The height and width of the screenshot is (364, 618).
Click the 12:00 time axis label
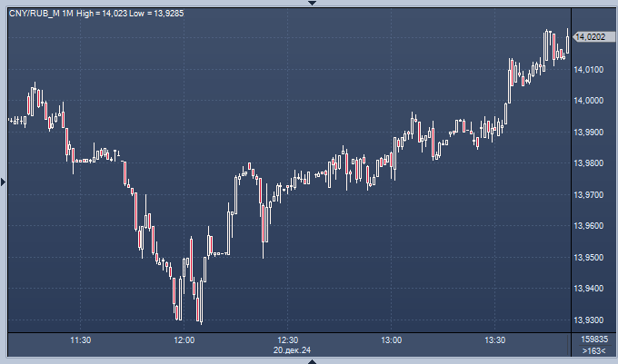184,339
